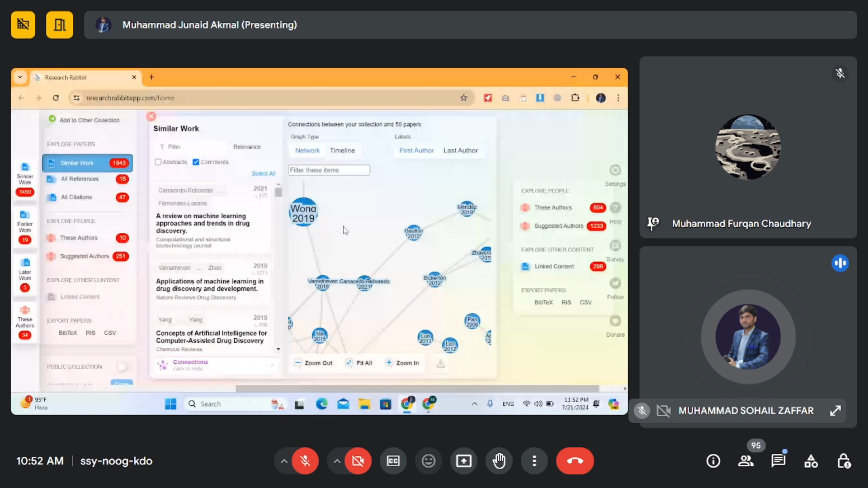The height and width of the screenshot is (488, 868).
Task: Select the Research Rabbit browser tab
Action: click(86, 78)
